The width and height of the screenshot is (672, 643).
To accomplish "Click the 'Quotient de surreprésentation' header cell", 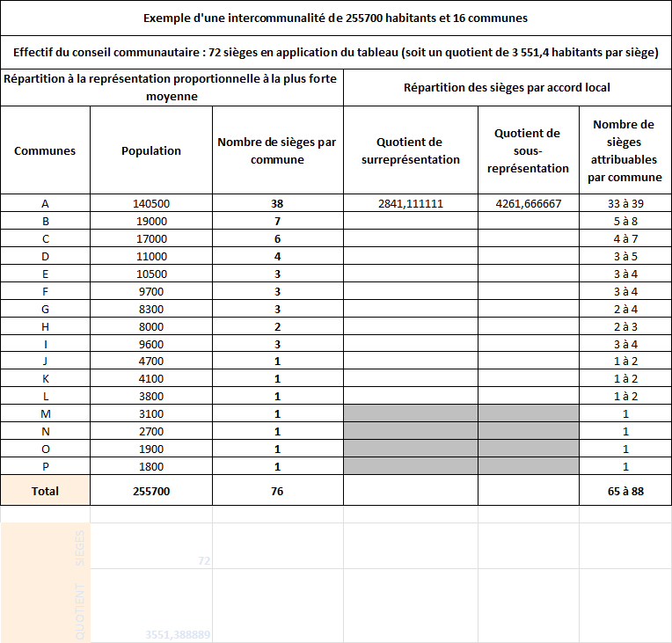I will click(410, 150).
